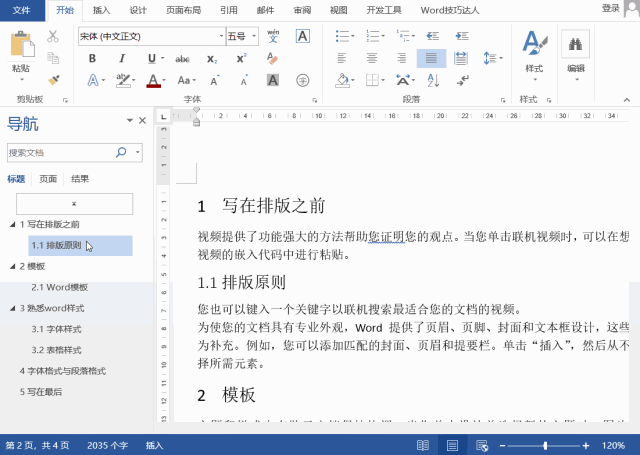Open the 插入 ribbon tab

(101, 10)
